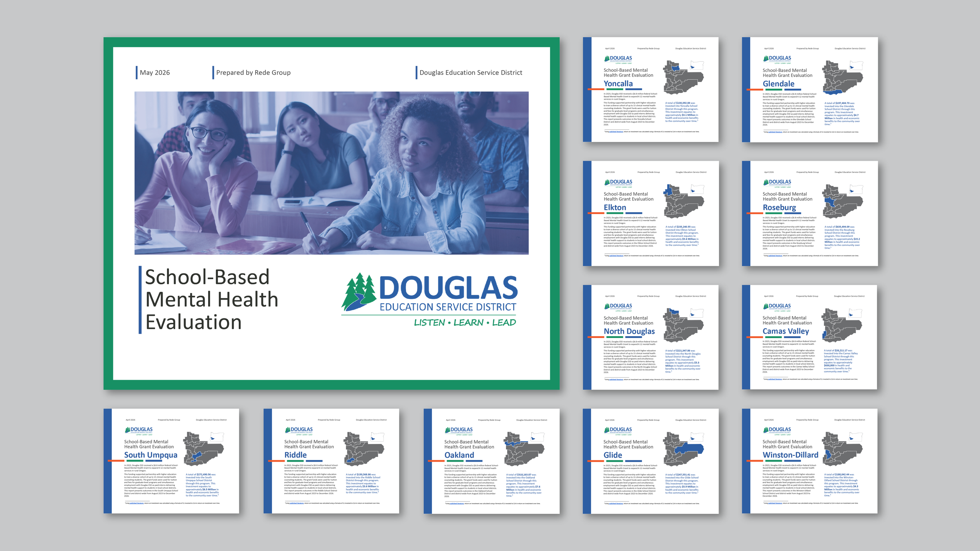Click the Douglas logo on the Elkton page

tap(618, 184)
